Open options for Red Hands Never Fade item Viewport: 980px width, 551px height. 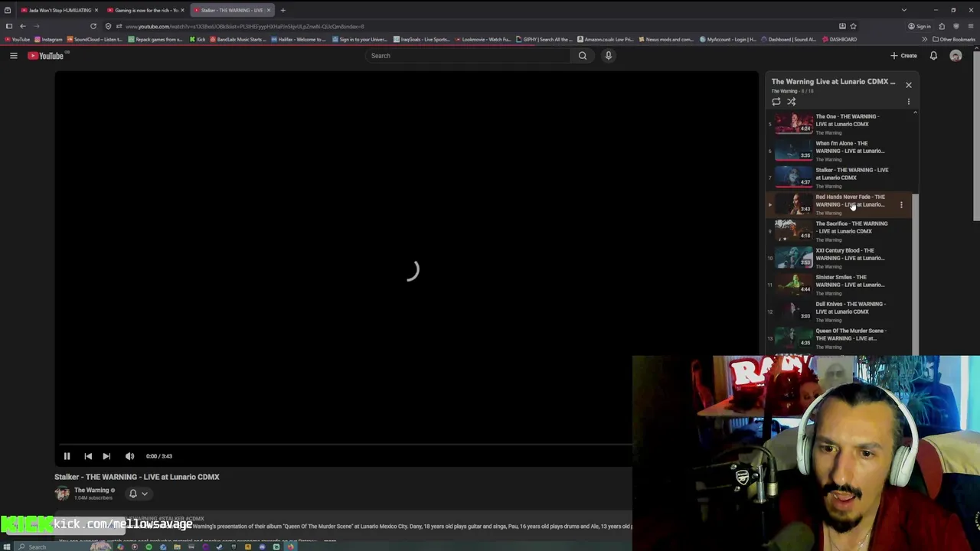901,204
